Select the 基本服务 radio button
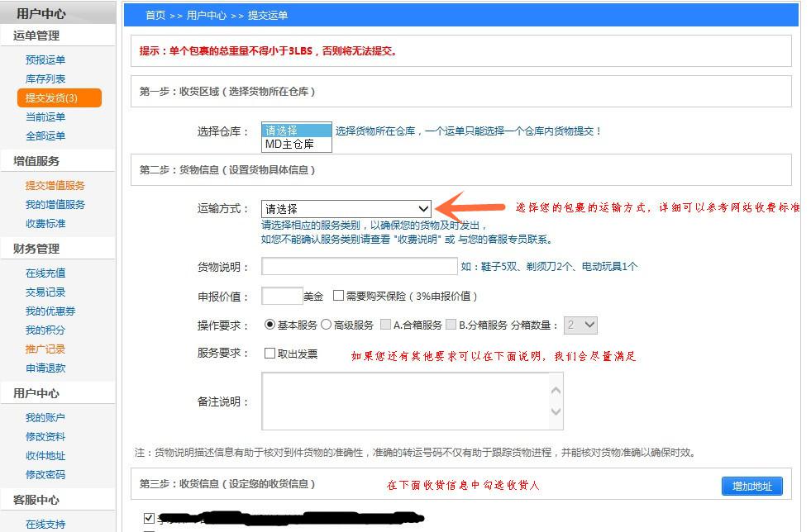This screenshot has height=532, width=811. pos(270,325)
